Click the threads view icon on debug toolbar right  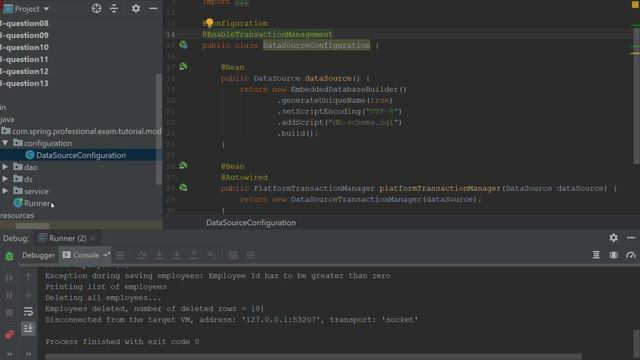(596, 255)
